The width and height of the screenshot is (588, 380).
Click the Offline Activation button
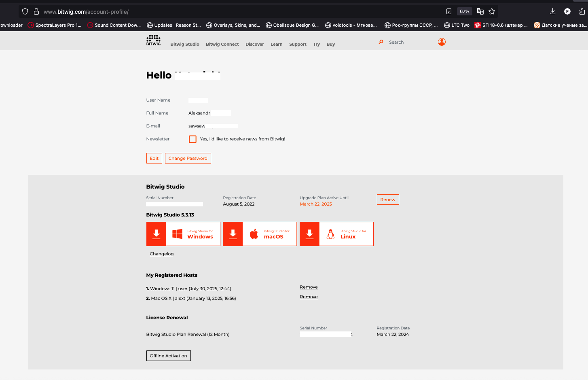coord(169,356)
